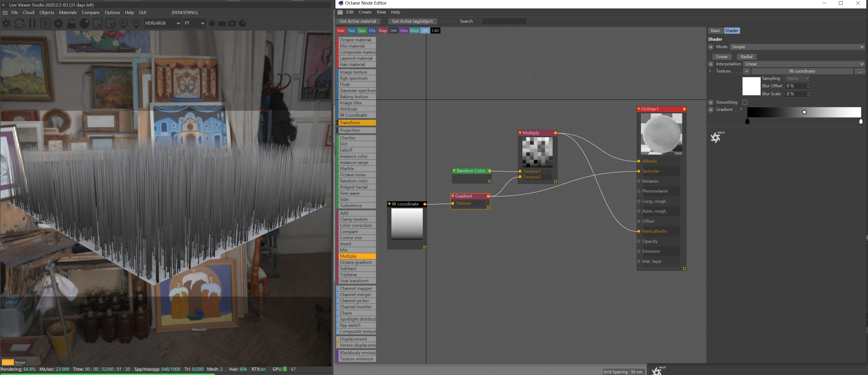Select the pick focus F pin icon
Screen dimensions: 868x375
coord(123,24)
